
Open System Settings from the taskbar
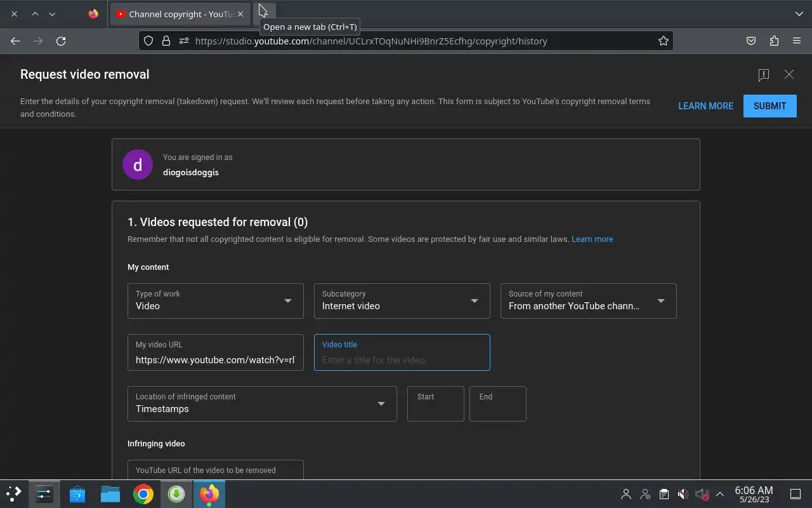point(44,493)
